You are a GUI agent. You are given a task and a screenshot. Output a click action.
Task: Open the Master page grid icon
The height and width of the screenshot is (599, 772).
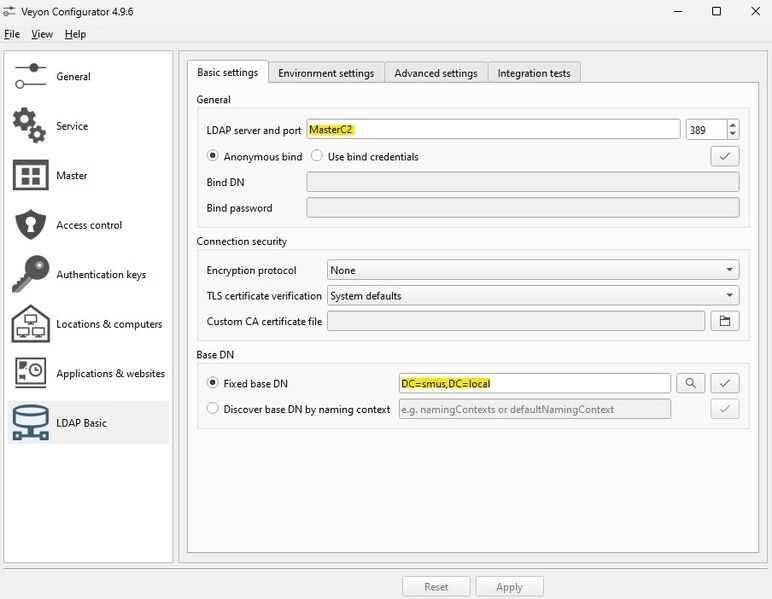[31, 175]
